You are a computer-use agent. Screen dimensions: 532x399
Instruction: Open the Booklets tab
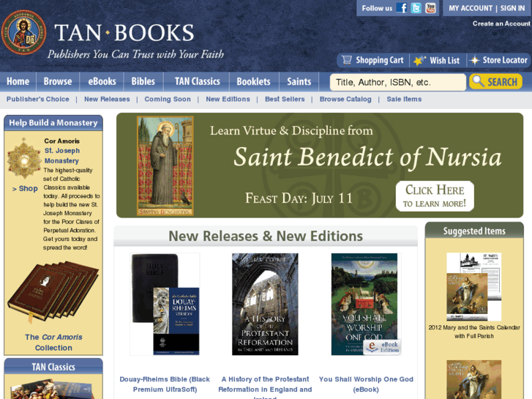253,81
